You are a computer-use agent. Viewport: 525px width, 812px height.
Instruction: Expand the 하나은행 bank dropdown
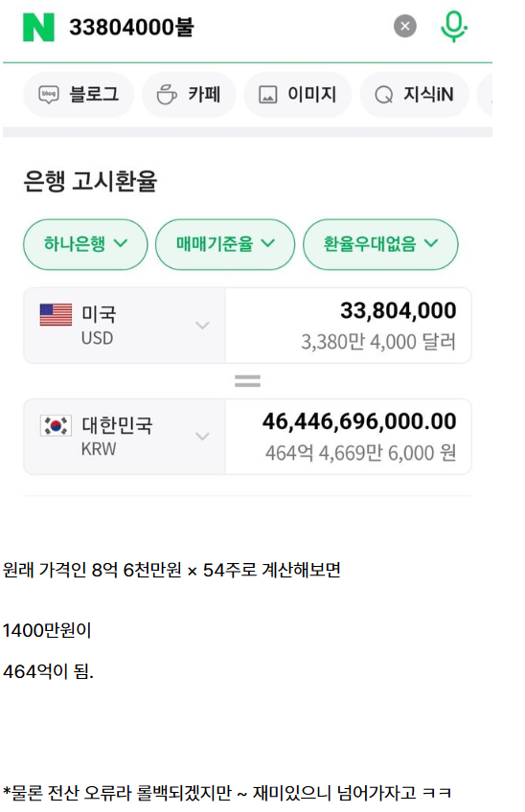click(85, 244)
